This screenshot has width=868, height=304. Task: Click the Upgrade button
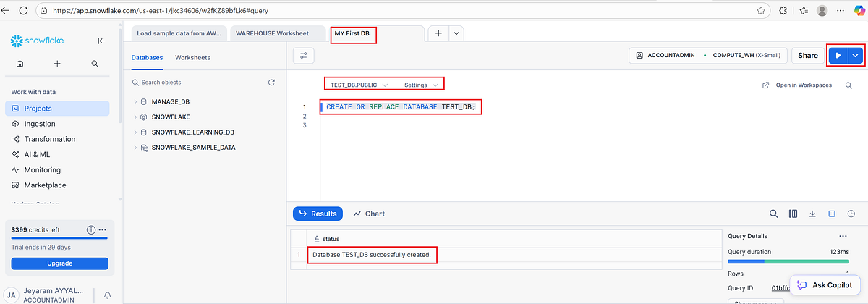tap(60, 263)
